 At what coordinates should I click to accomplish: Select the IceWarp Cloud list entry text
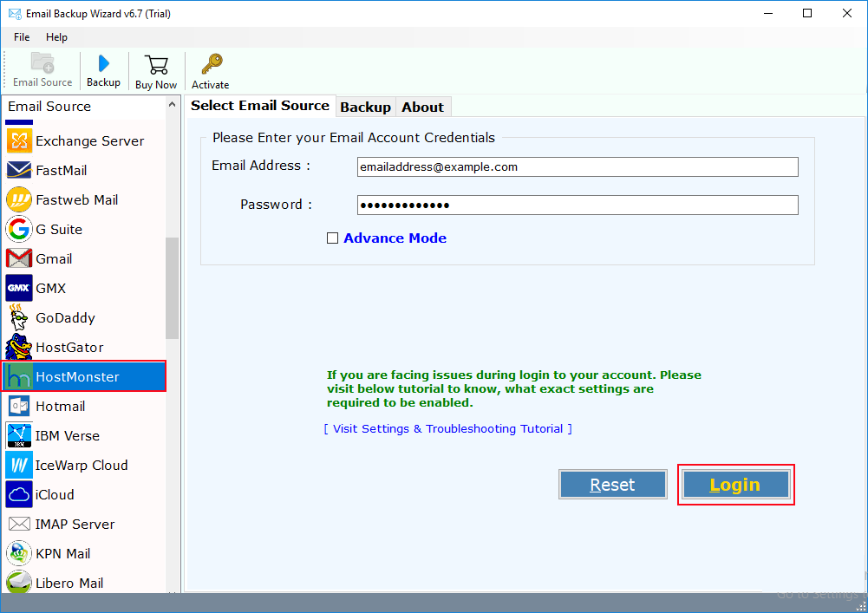point(82,465)
